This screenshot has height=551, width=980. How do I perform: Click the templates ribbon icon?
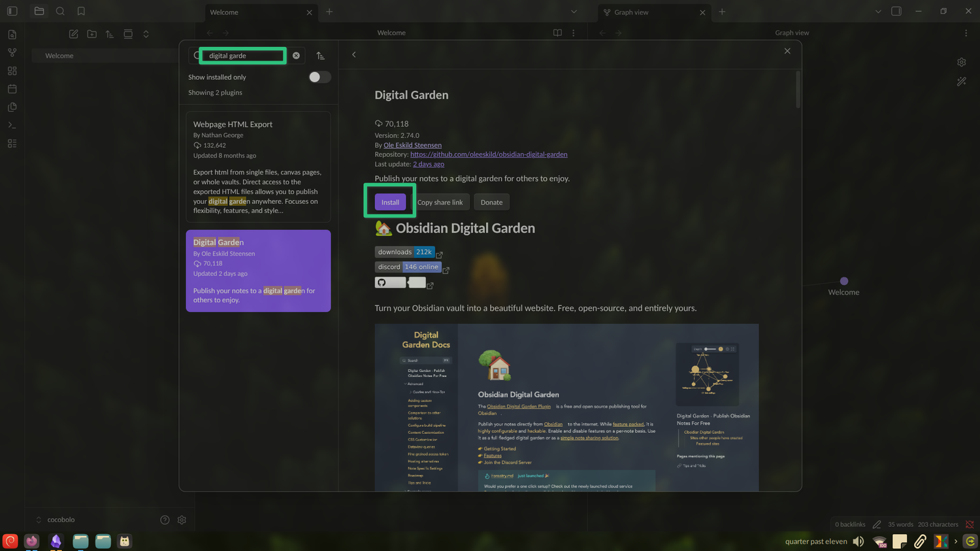(12, 107)
